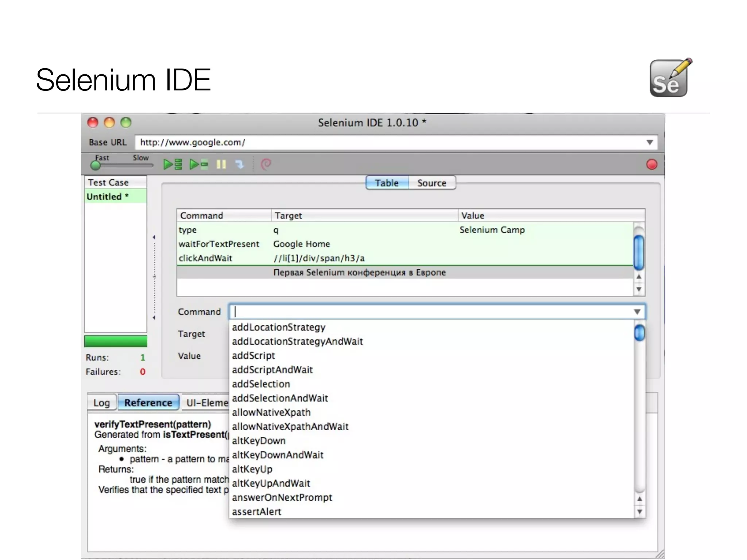
Task: Click the blue Step arrow icon
Action: point(239,164)
